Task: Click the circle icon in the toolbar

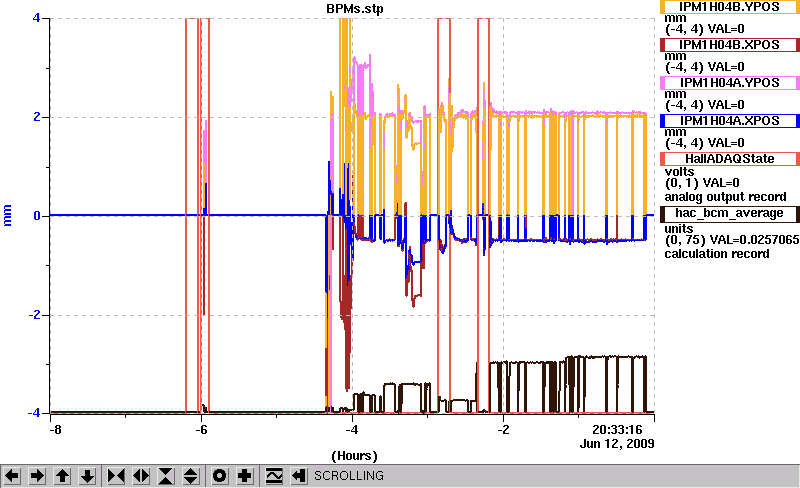Action: pos(219,476)
